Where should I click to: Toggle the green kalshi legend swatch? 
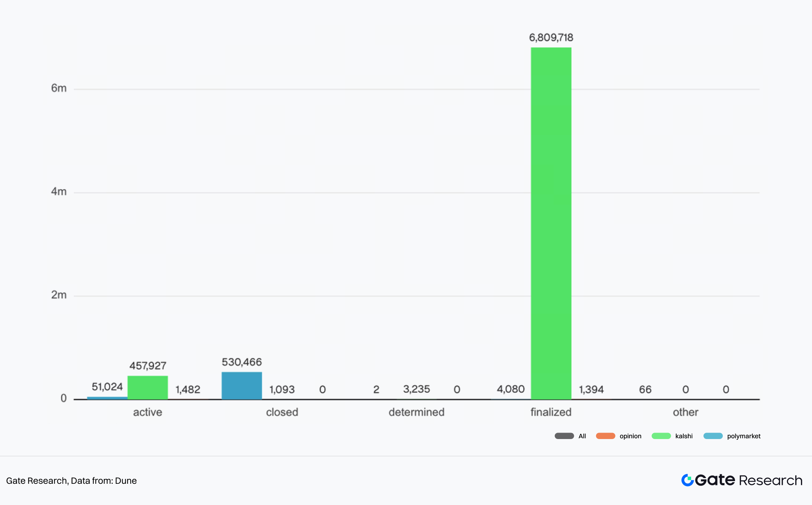click(661, 436)
